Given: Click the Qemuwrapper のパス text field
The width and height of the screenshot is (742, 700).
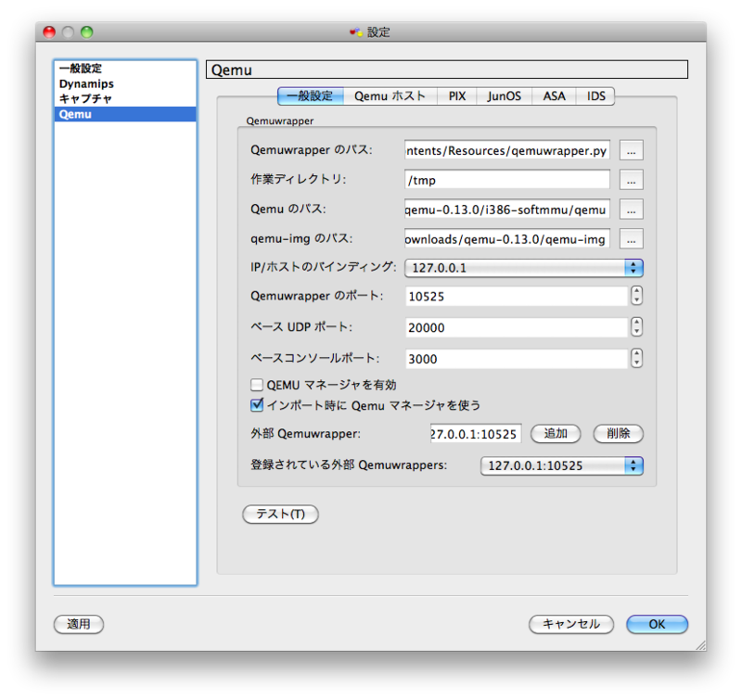Looking at the screenshot, I should pos(507,150).
